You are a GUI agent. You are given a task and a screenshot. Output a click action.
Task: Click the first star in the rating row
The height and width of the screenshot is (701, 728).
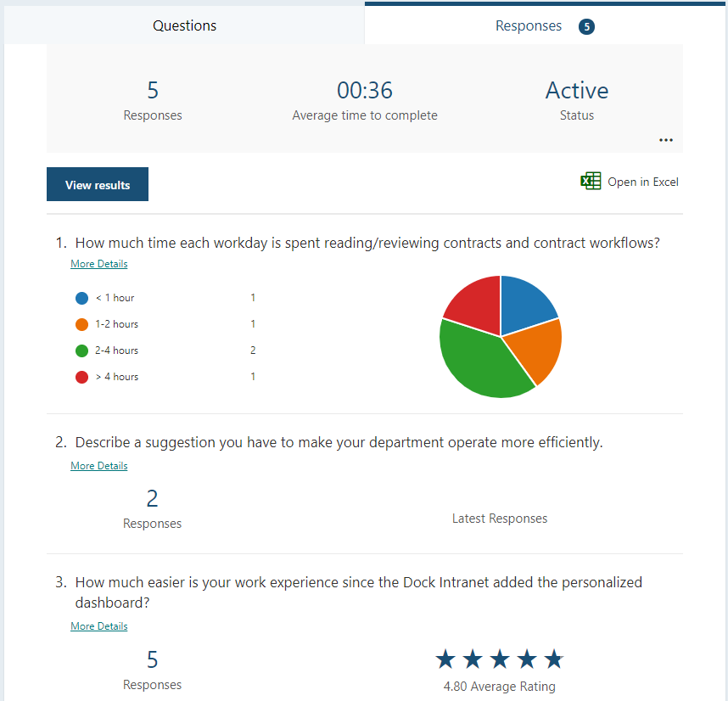pos(445,658)
